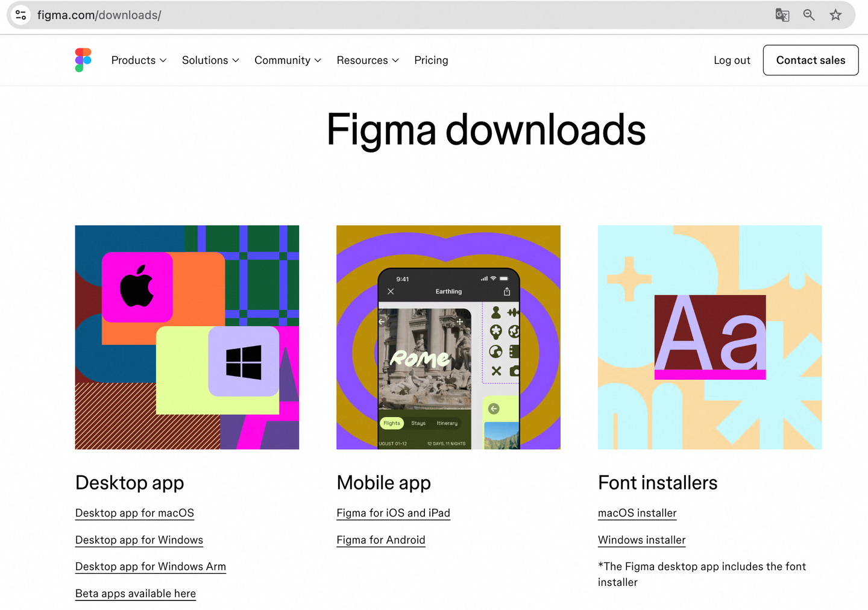Click the magnifier zoom icon in the address bar
This screenshot has height=610, width=868.
pyautogui.click(x=809, y=15)
